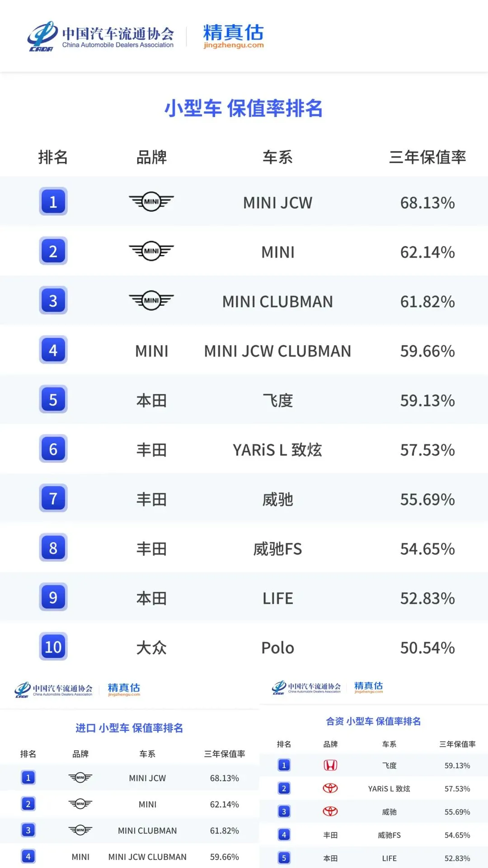Click the MINI logo beside MINI CLUBMAN in main table
Screen dimensions: 488x868
click(x=151, y=300)
